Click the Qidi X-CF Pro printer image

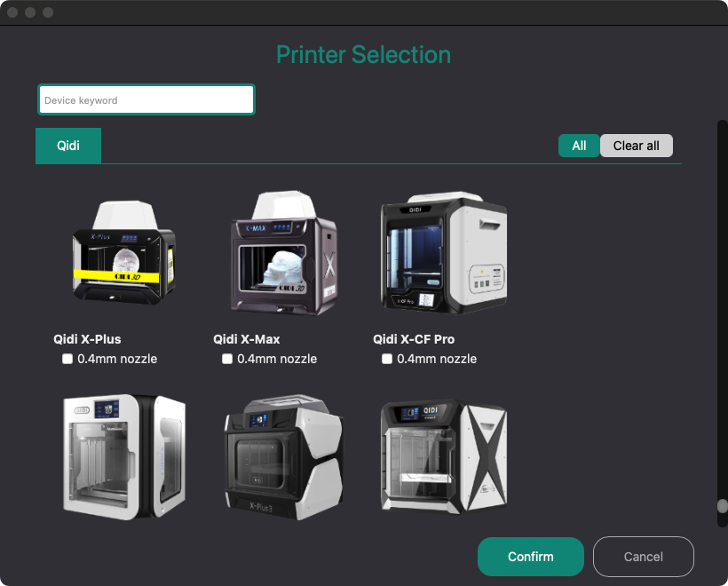(x=443, y=253)
